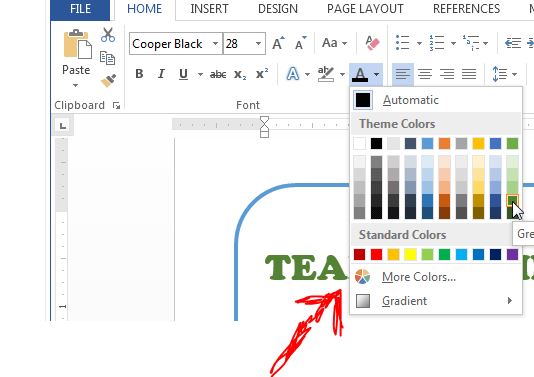Select the Format Painter brush icon
The width and height of the screenshot is (534, 377).
point(109,81)
